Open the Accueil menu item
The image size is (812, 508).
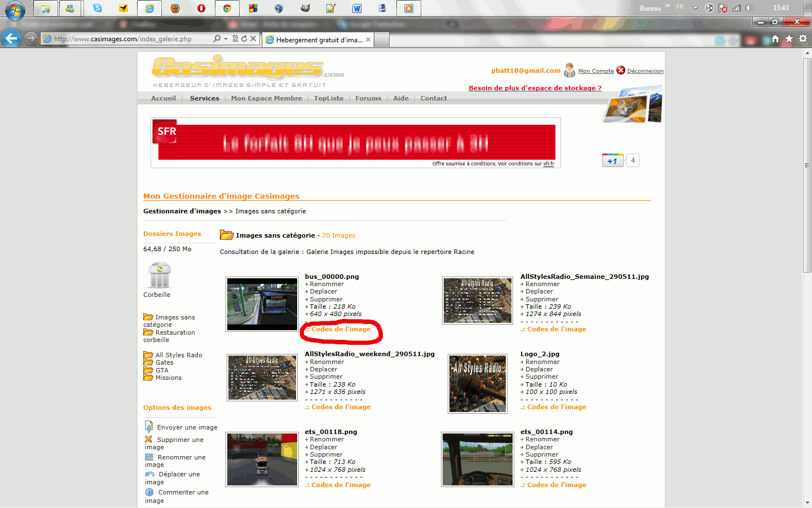click(x=164, y=98)
